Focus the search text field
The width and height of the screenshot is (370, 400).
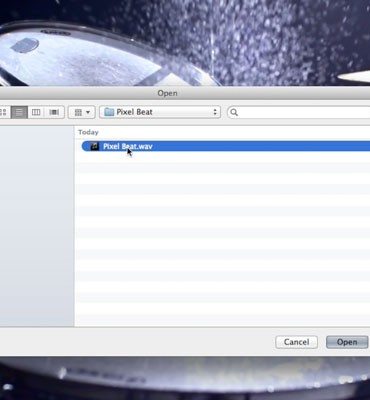[299, 112]
